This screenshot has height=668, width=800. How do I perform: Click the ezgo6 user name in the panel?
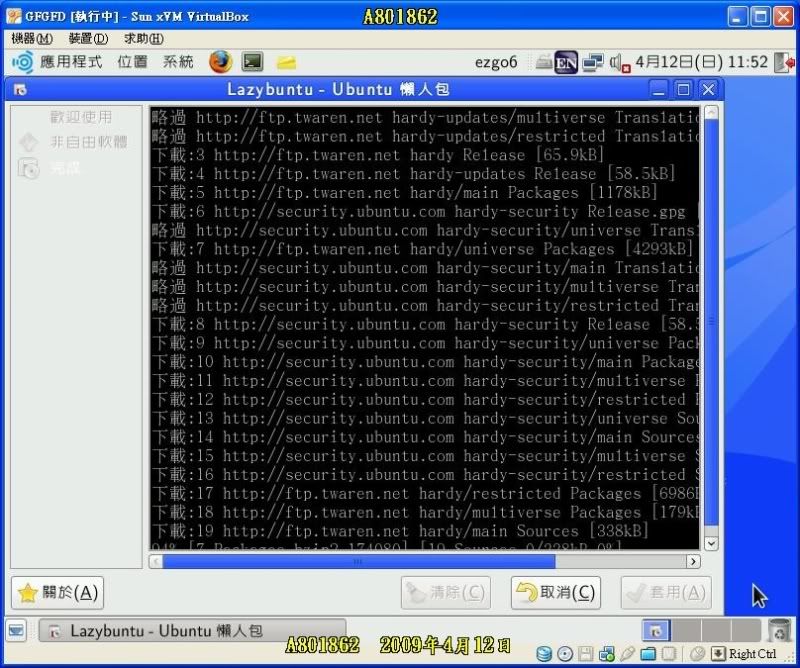pos(496,62)
